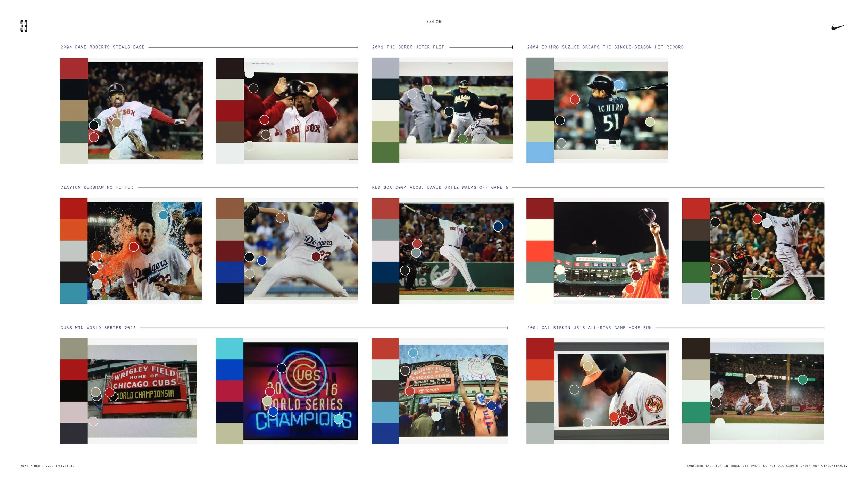Select the orange circle marker on Gatorade splash photo
Screen dimensions: 868x488
(97, 255)
